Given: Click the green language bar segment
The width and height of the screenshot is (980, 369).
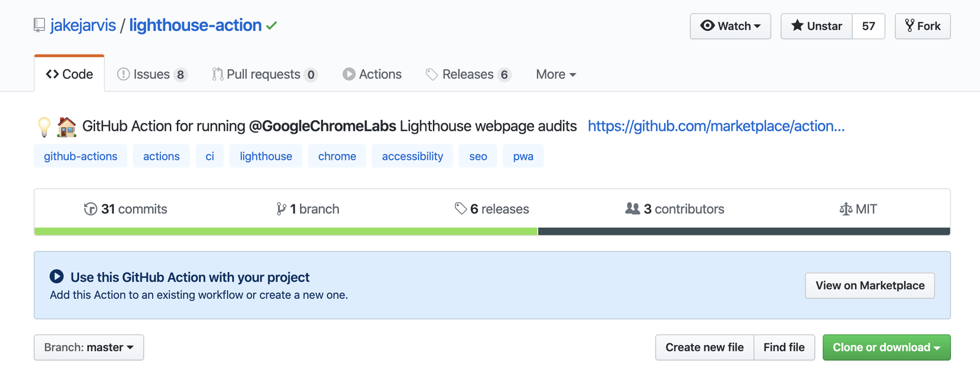Looking at the screenshot, I should point(285,231).
